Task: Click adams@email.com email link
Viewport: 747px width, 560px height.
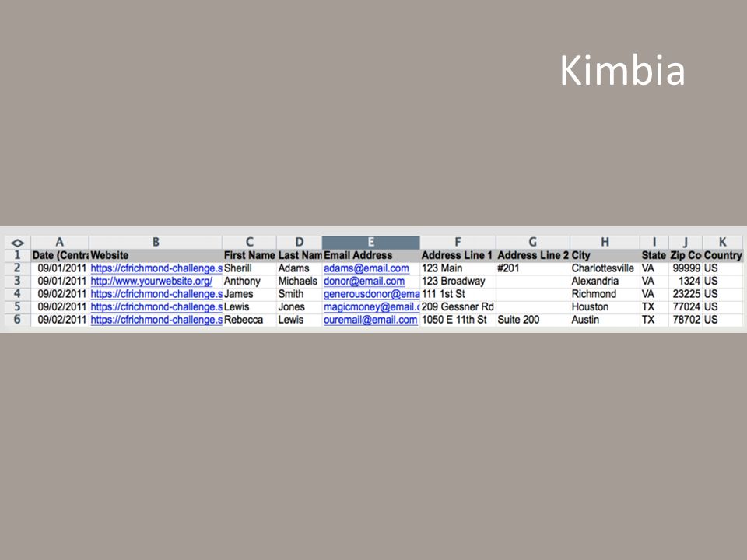Action: pos(366,268)
